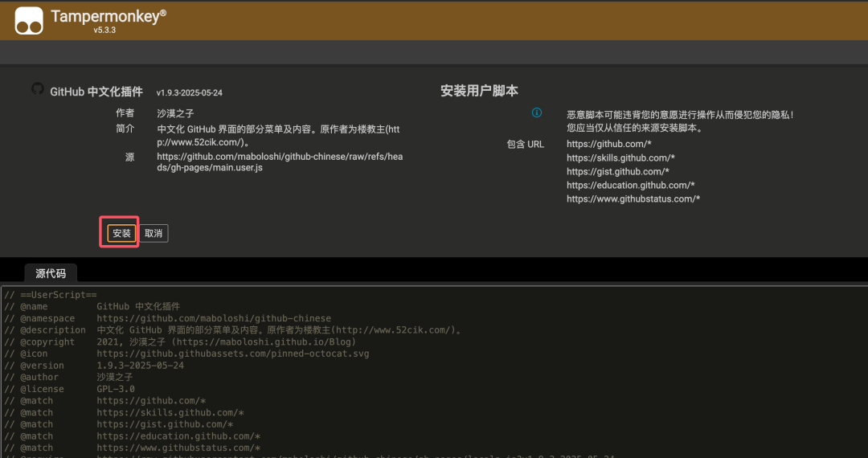
Task: Click author name 沙漠之子 in details
Action: [x=175, y=113]
